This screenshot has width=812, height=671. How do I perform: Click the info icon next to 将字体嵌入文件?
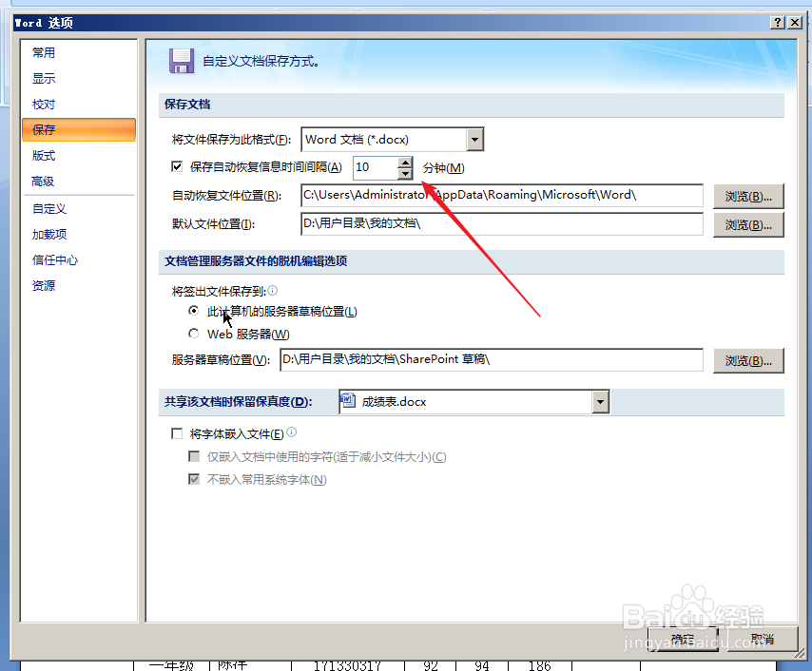pos(292,431)
